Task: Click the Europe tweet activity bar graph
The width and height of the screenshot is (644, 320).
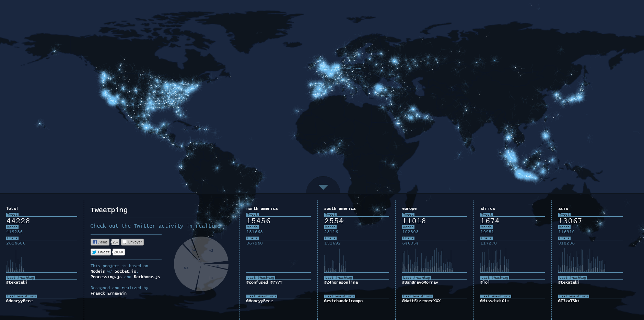Action: [x=427, y=262]
